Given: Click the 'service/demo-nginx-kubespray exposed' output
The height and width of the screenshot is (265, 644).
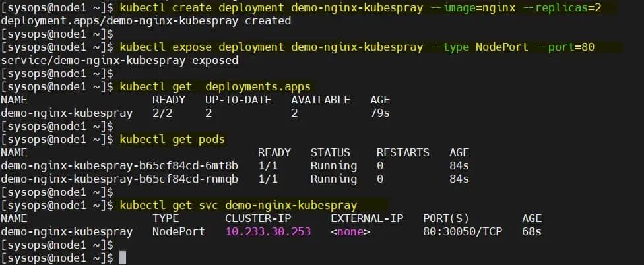Looking at the screenshot, I should tap(119, 60).
